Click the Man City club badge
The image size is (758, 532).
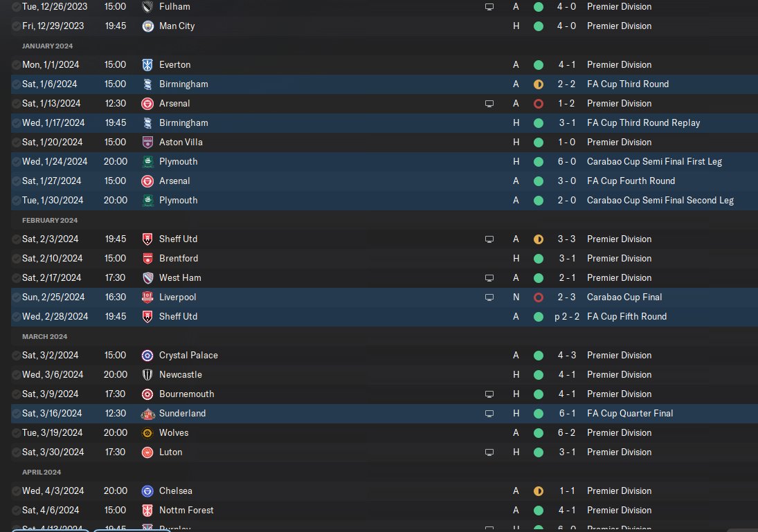[148, 26]
